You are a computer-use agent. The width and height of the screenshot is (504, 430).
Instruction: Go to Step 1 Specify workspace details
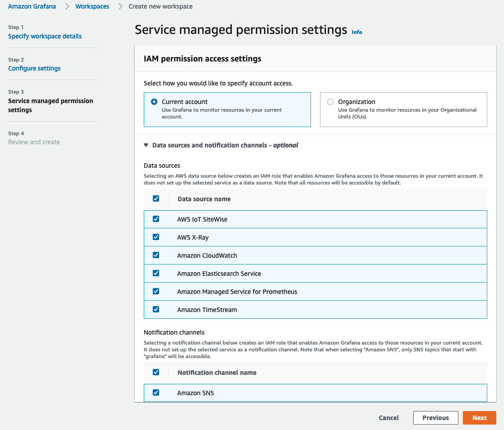45,36
